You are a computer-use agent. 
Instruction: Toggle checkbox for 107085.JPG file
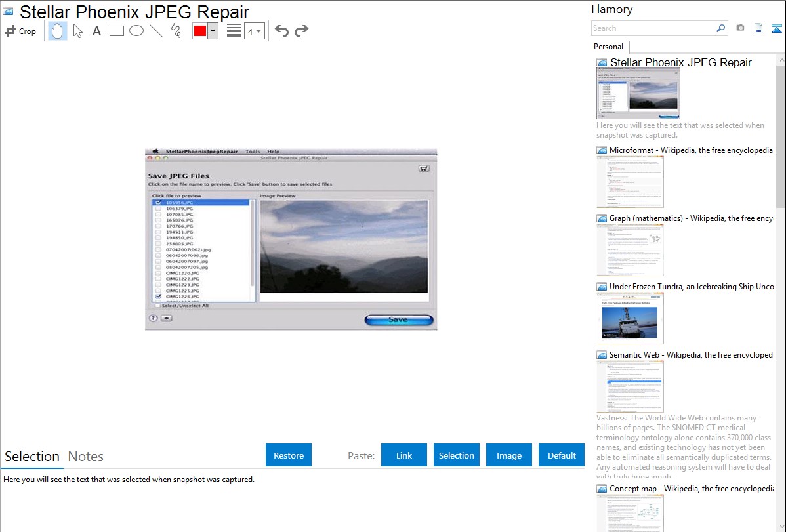(158, 215)
